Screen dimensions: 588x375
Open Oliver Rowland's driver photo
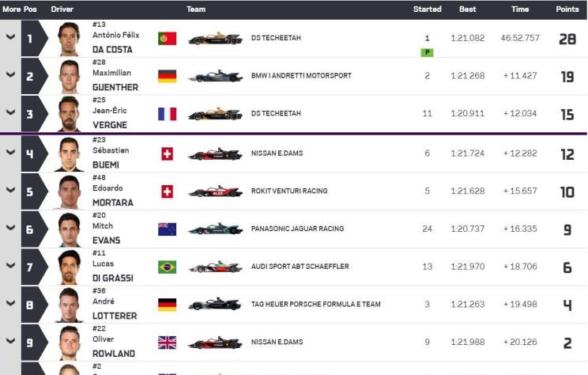pos(70,343)
